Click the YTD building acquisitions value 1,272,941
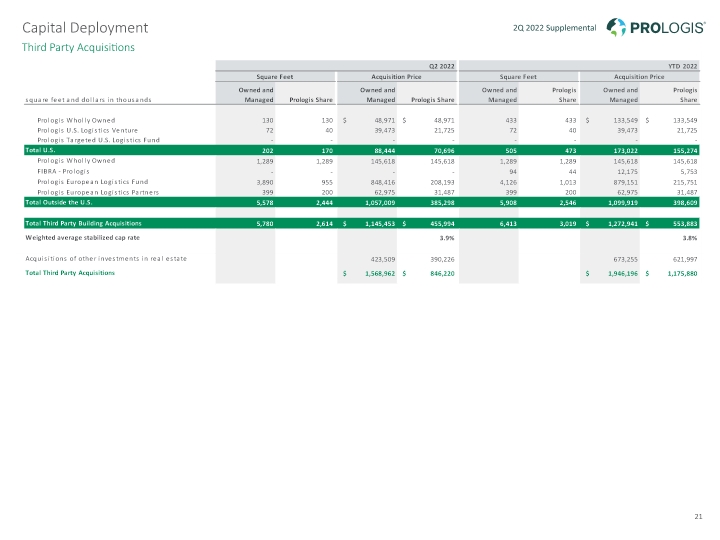Viewport: 720px width, 540px height. (x=623, y=224)
